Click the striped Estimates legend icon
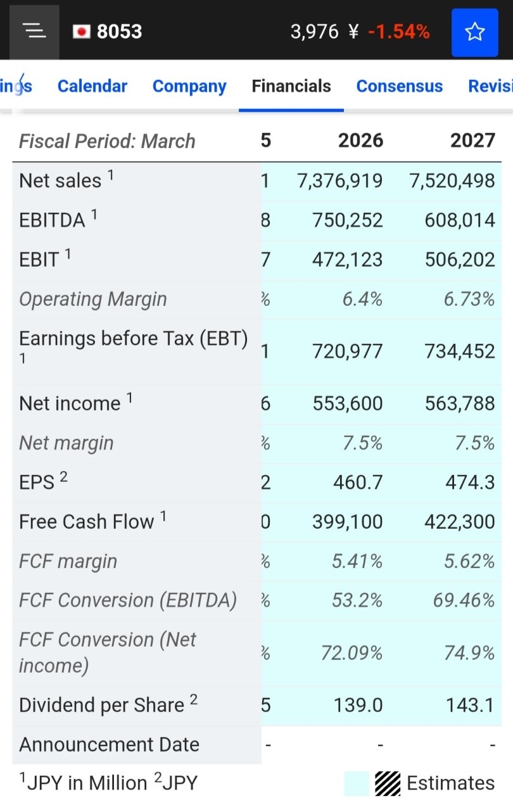Screen dimensions: 513x812 (x=388, y=783)
